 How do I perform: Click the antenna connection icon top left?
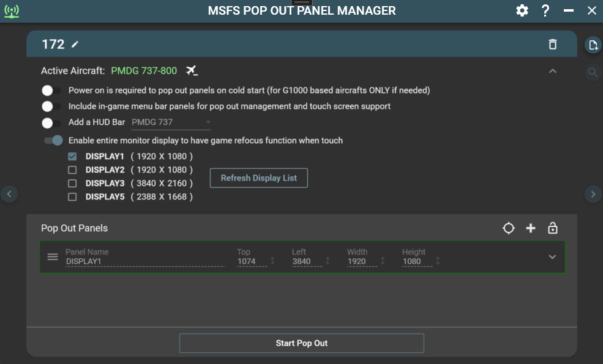pyautogui.click(x=12, y=10)
